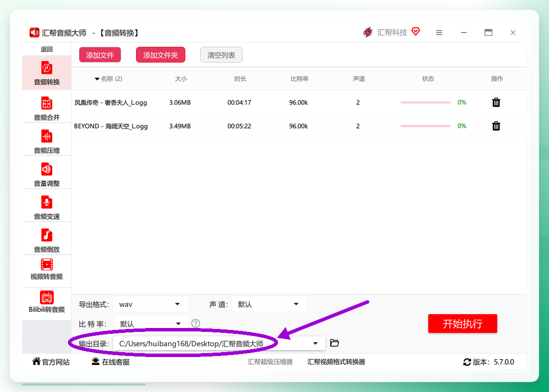Click the 版本: 5.7.0.0 version text

pos(494,362)
